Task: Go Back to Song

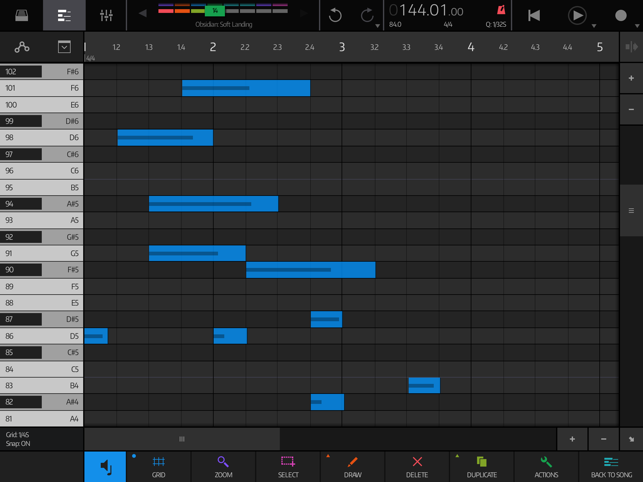Action: tap(611, 466)
